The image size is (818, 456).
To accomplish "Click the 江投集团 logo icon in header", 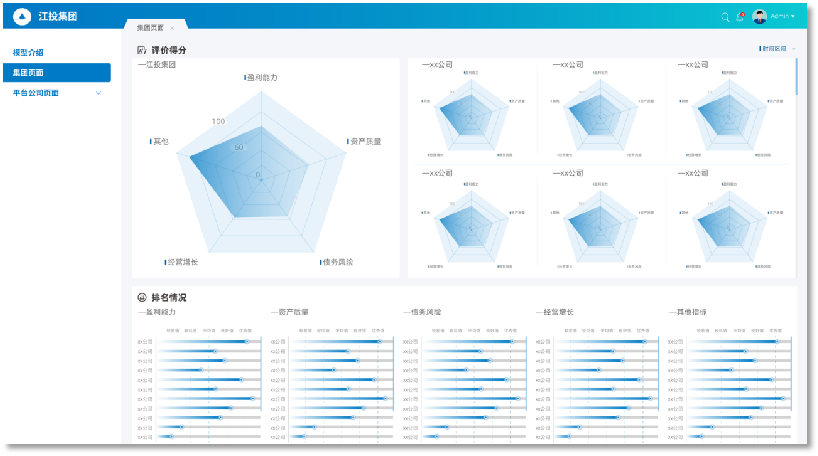I will coord(22,17).
